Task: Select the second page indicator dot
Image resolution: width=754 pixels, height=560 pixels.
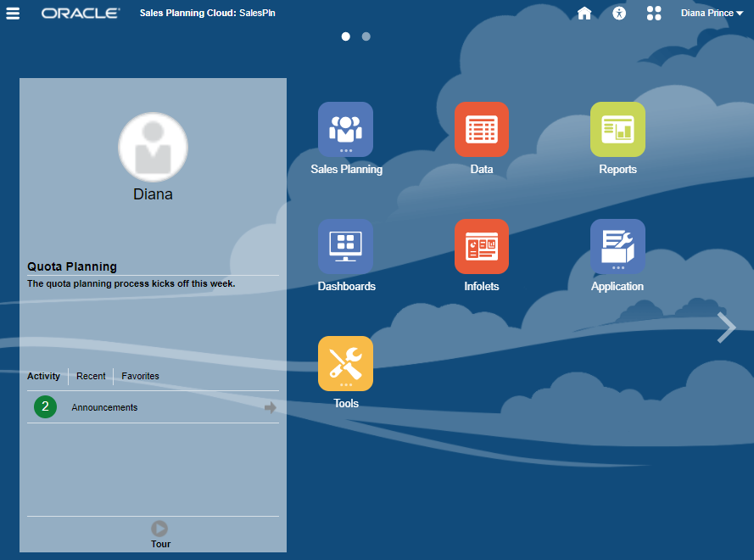Action: point(366,36)
